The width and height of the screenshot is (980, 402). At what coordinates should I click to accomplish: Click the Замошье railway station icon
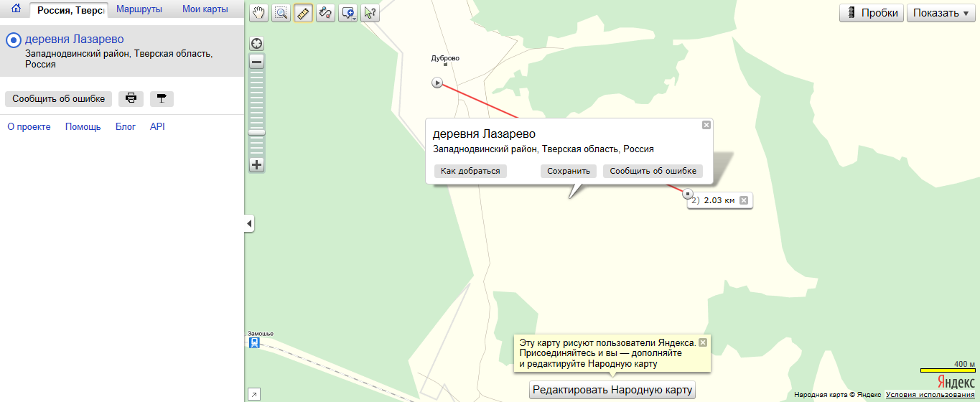254,343
